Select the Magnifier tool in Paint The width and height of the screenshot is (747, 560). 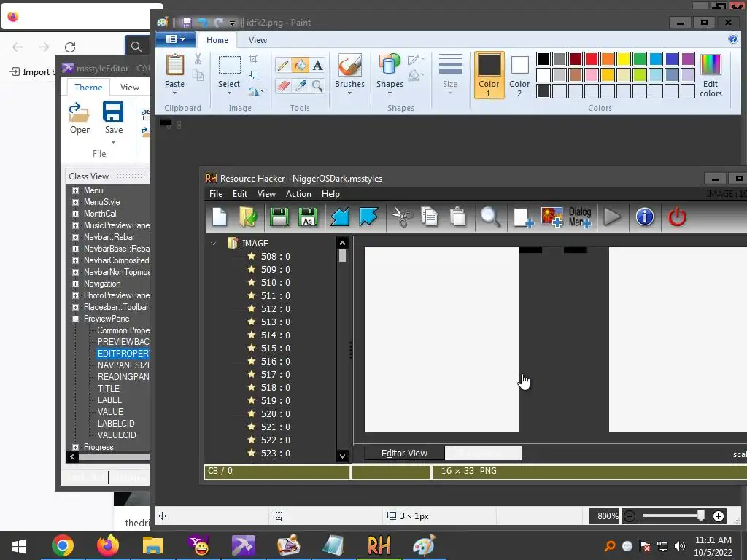[318, 86]
